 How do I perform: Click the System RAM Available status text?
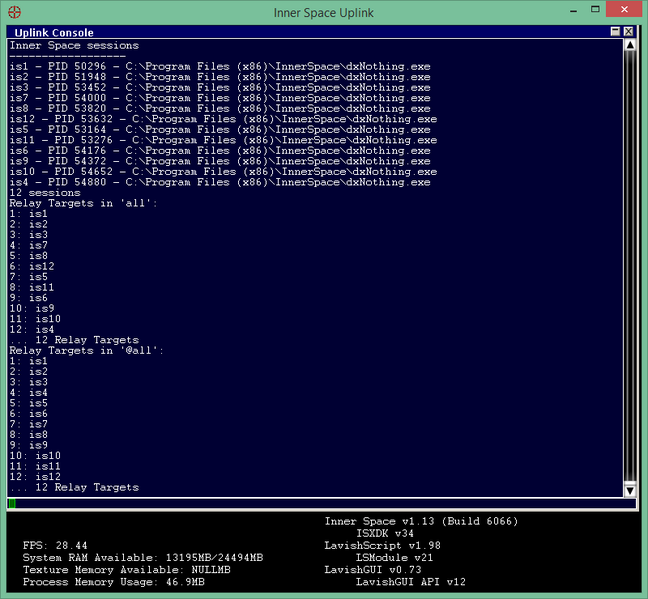(143, 558)
